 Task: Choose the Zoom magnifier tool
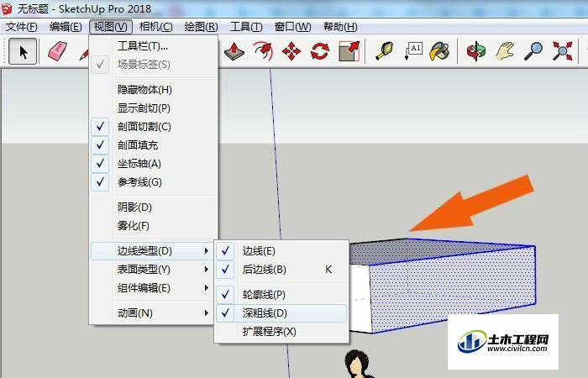(x=533, y=51)
